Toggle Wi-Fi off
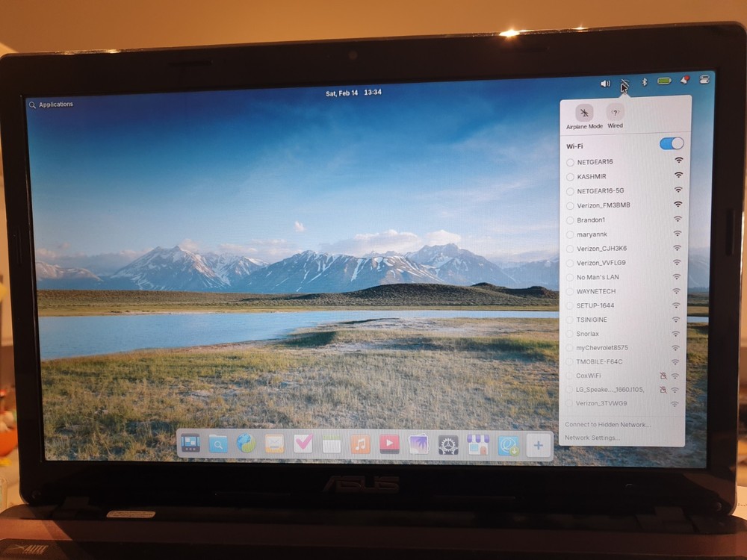 coord(671,143)
